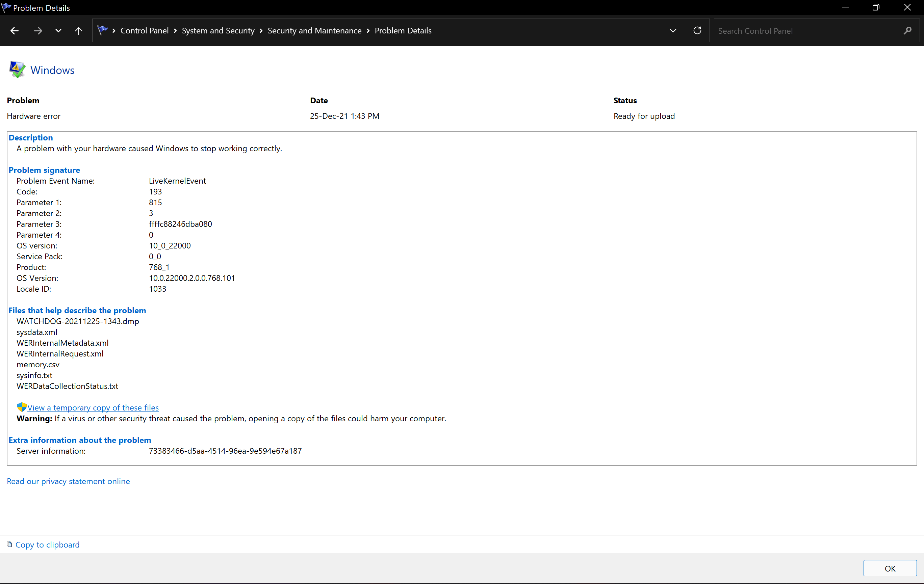Go to Security and Maintenance breadcrumb
The width and height of the screenshot is (924, 584).
[314, 31]
